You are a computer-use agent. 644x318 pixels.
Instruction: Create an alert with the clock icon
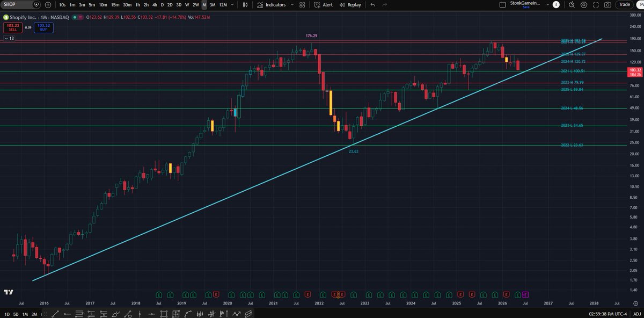coord(317,4)
